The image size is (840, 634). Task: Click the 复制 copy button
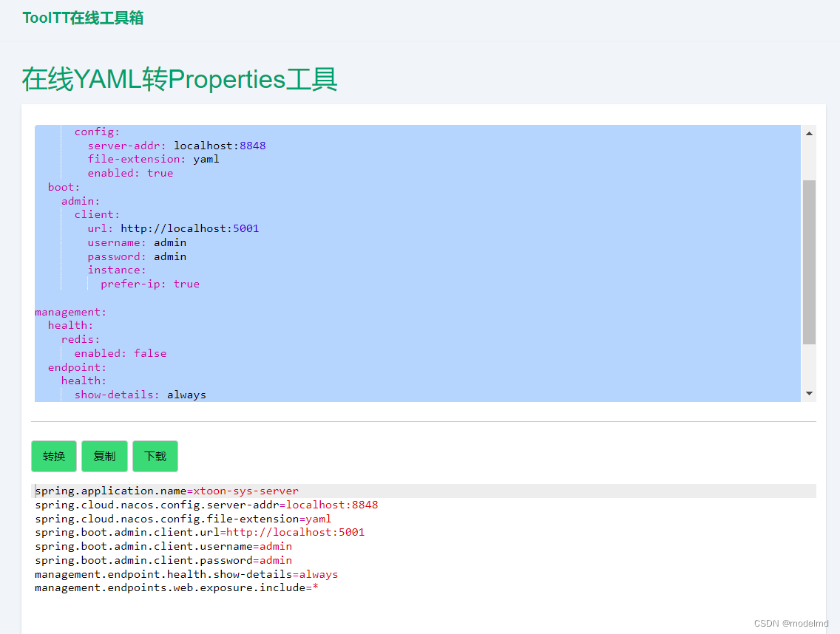pos(104,456)
